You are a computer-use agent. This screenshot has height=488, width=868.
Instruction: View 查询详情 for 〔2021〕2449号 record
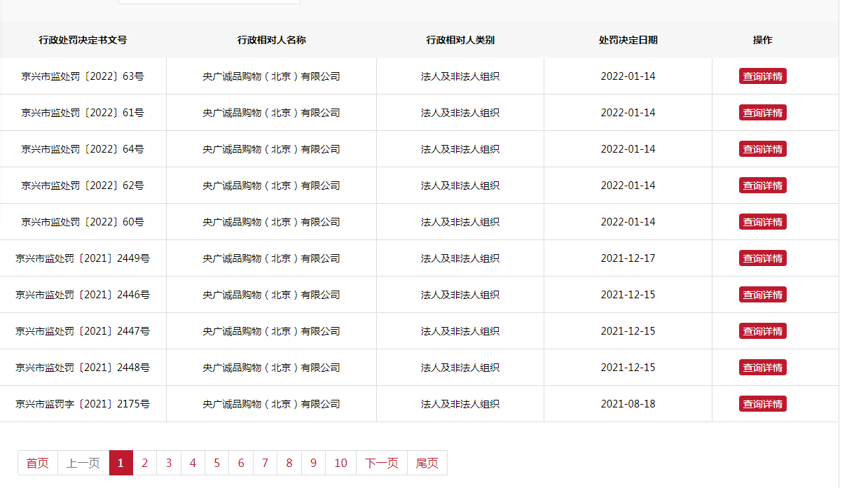762,258
